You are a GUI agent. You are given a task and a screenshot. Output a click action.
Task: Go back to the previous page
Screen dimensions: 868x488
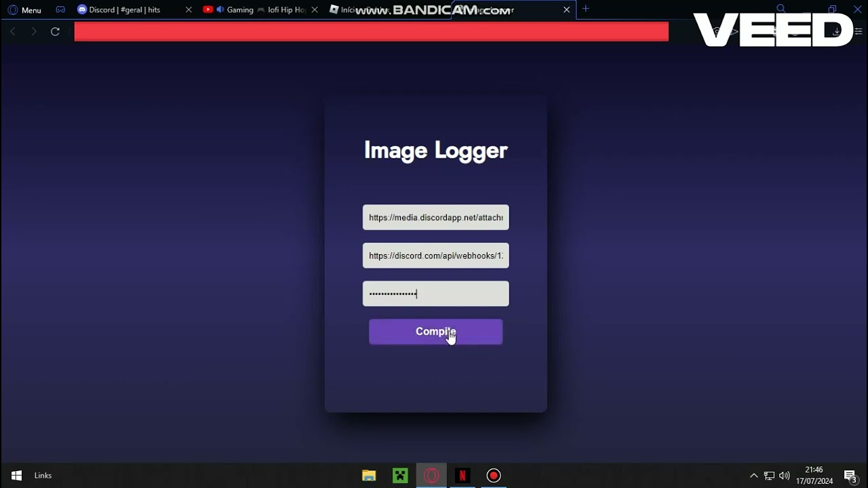pyautogui.click(x=13, y=31)
